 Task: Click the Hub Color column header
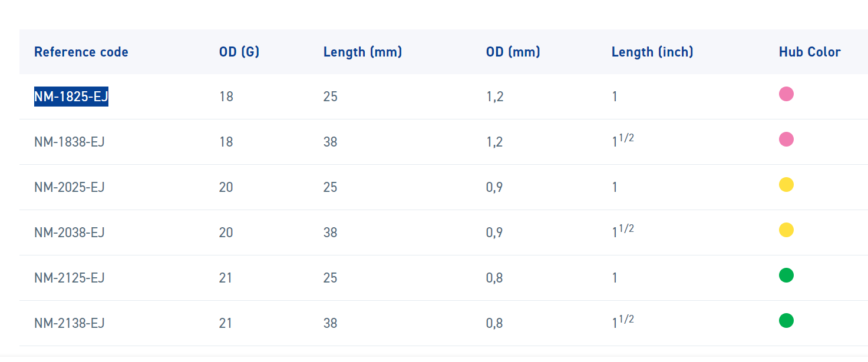(810, 52)
